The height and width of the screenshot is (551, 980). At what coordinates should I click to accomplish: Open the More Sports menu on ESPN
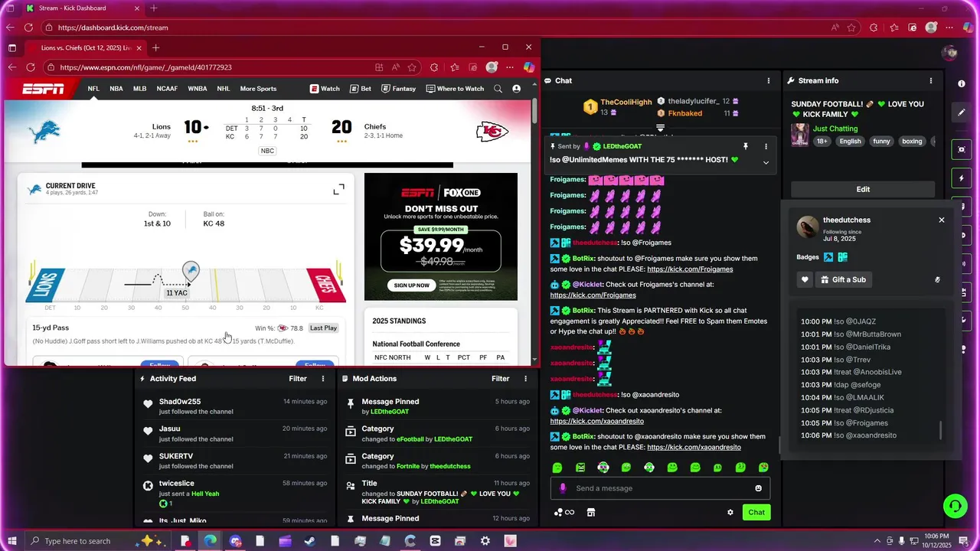[x=258, y=89]
